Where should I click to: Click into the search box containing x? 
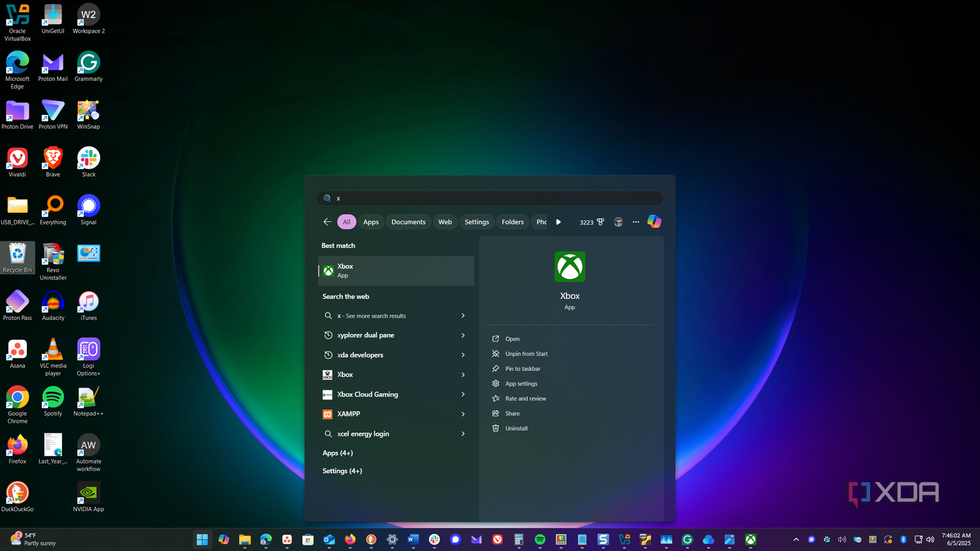490,198
